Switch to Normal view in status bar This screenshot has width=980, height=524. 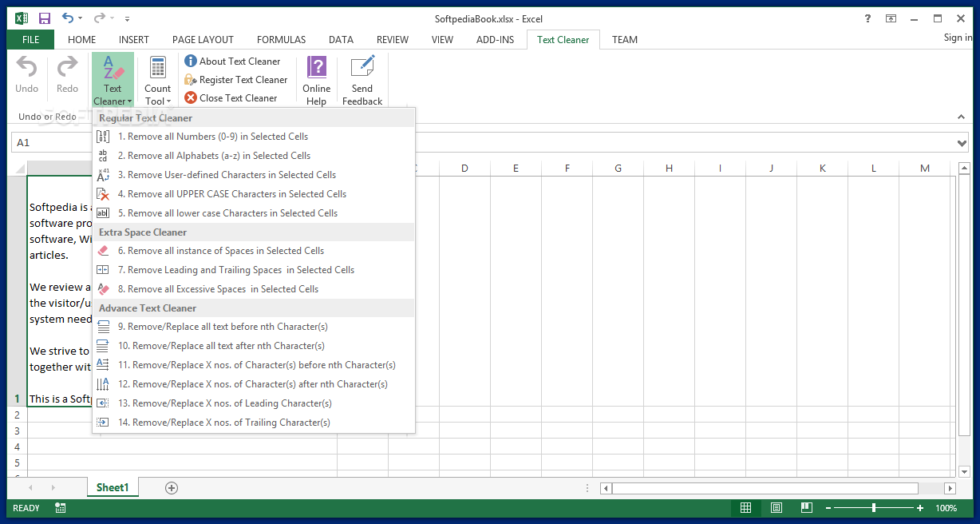[x=745, y=508]
